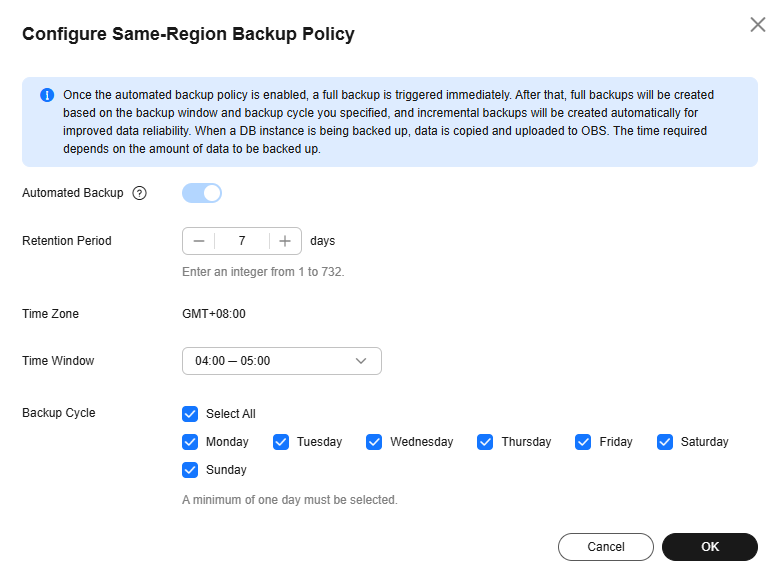The image size is (780, 577).
Task: Open the Time Window dropdown
Action: pyautogui.click(x=281, y=361)
